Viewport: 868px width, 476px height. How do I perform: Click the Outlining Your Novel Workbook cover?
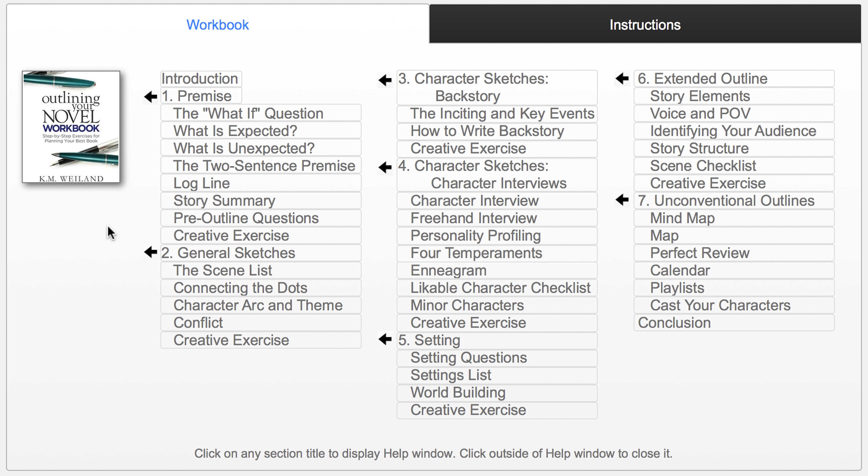[x=71, y=127]
